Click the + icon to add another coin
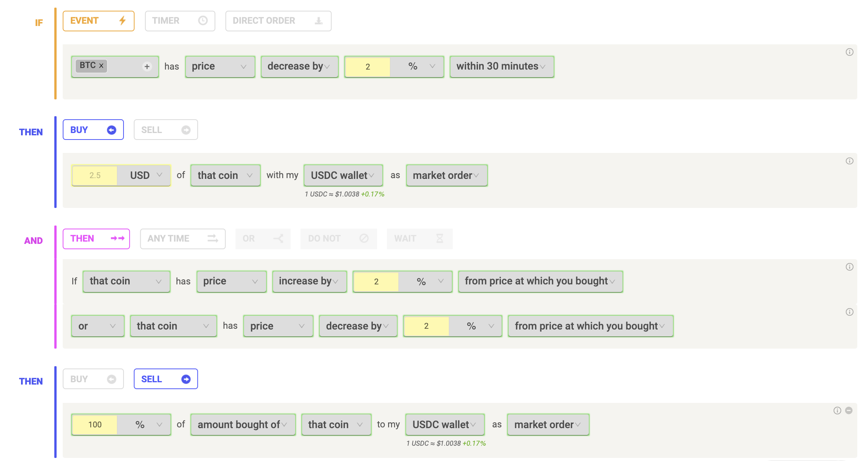Screen dimensions: 868x461 click(x=146, y=66)
